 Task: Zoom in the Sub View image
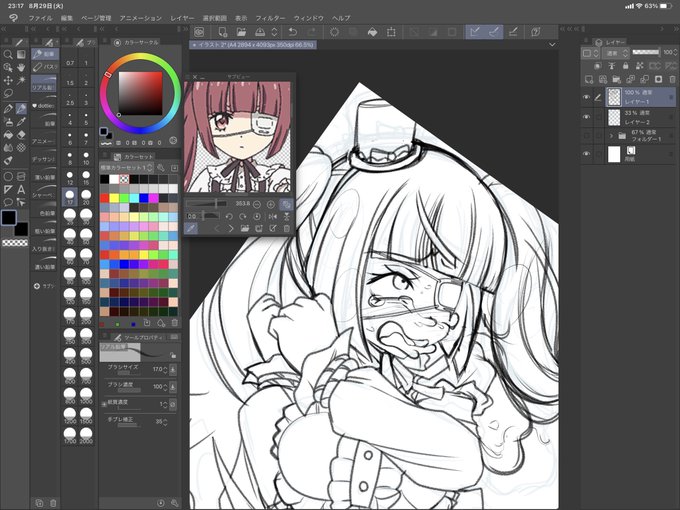coord(271,204)
